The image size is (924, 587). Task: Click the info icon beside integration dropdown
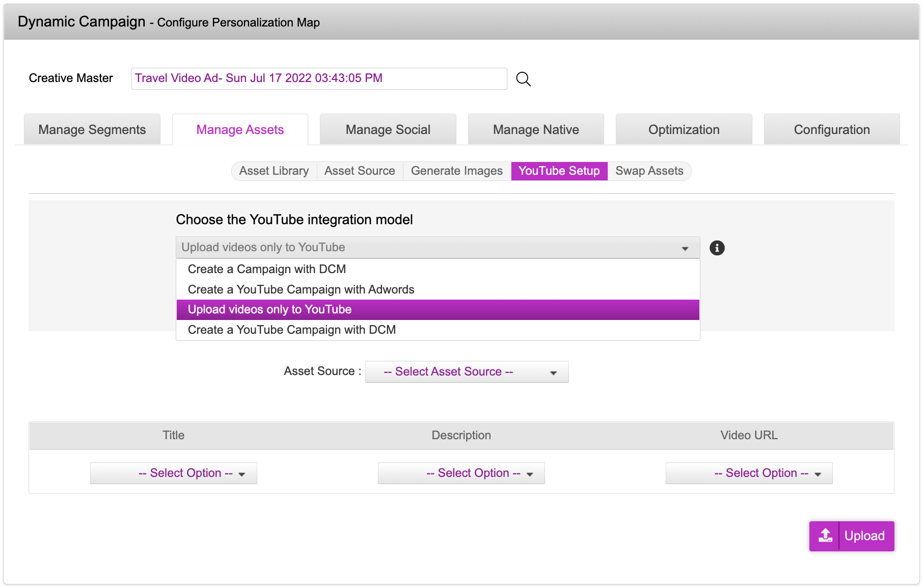tap(717, 248)
